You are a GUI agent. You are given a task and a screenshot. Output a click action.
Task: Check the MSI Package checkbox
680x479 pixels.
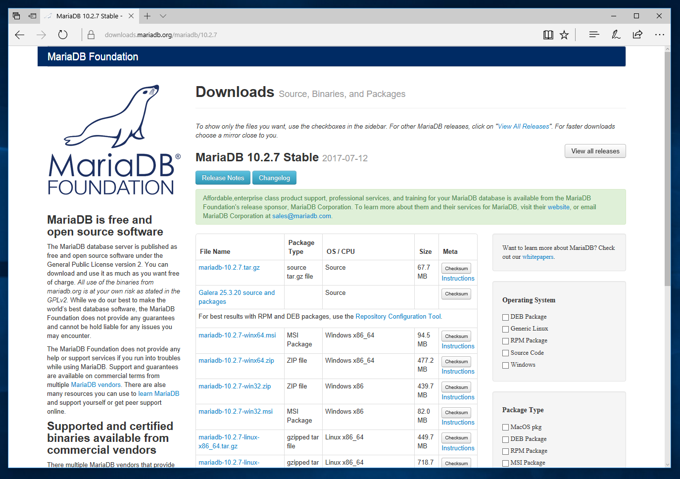click(505, 463)
